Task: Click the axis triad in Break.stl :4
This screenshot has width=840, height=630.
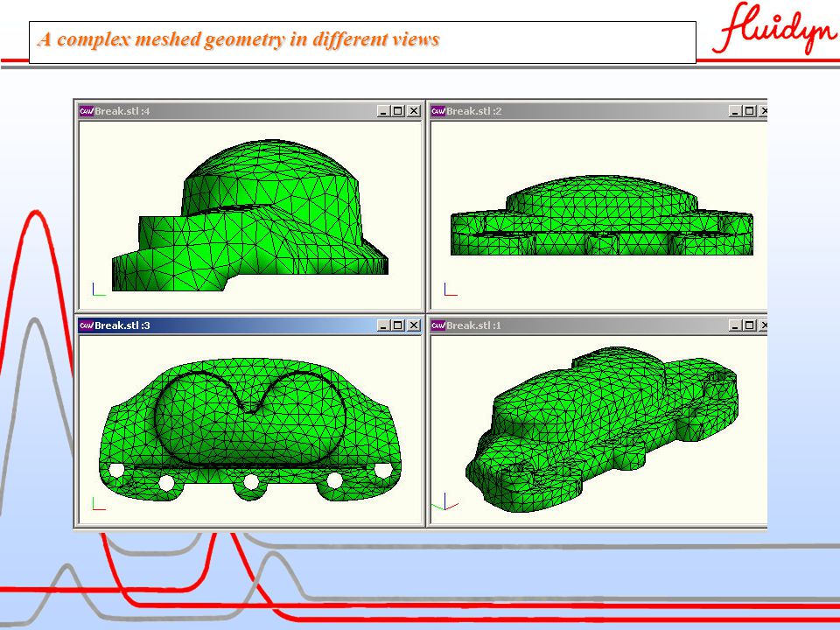Action: coord(99,290)
